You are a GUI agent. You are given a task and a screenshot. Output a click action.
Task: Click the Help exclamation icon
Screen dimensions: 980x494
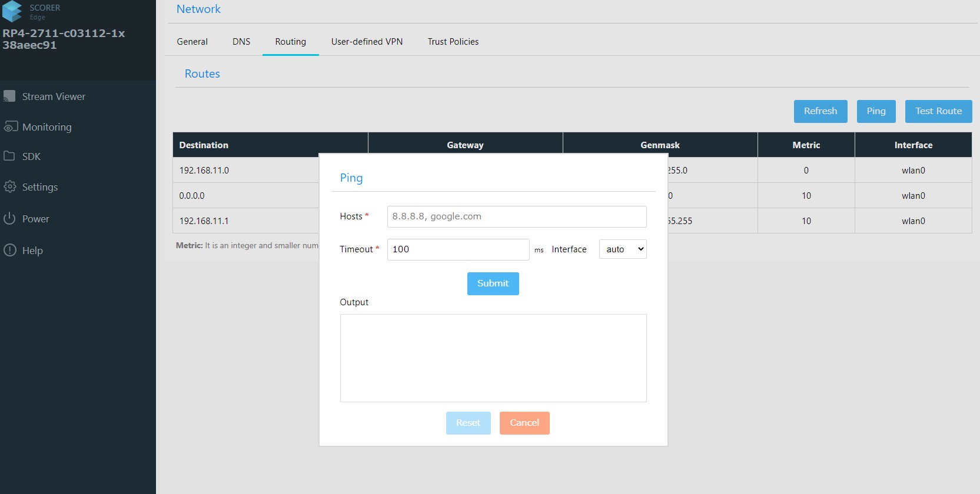coord(9,251)
